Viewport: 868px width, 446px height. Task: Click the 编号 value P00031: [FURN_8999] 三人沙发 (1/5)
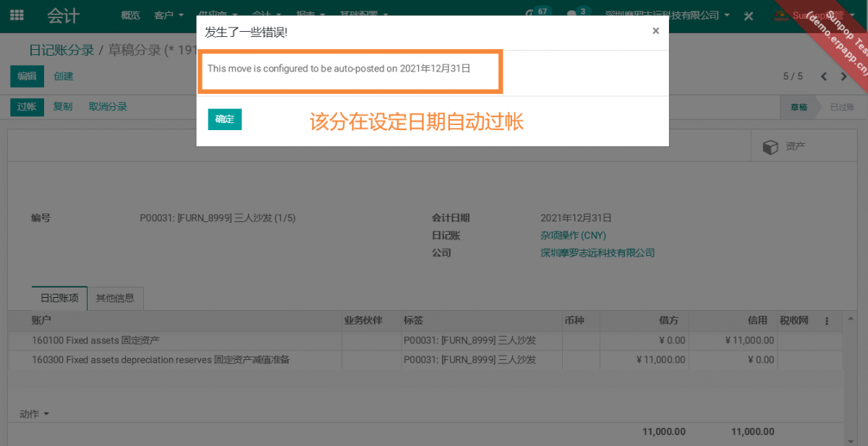click(218, 218)
